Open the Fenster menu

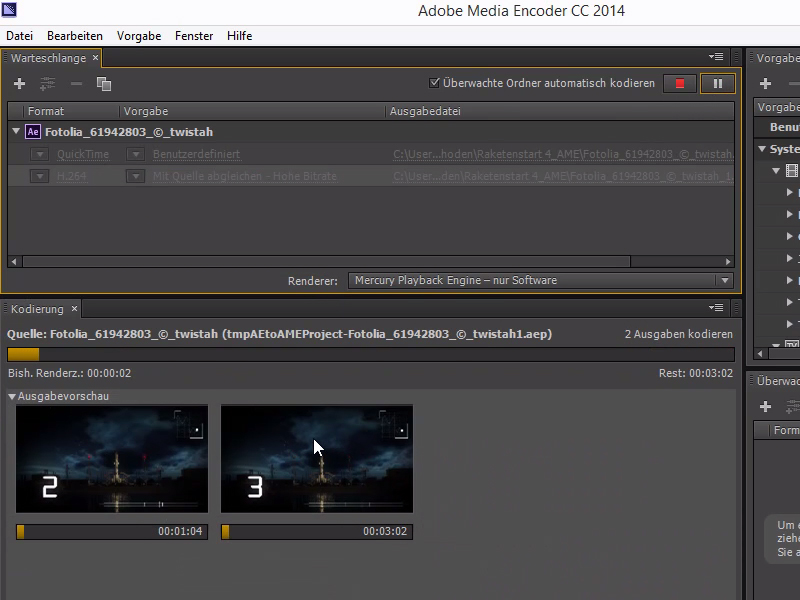pyautogui.click(x=193, y=35)
